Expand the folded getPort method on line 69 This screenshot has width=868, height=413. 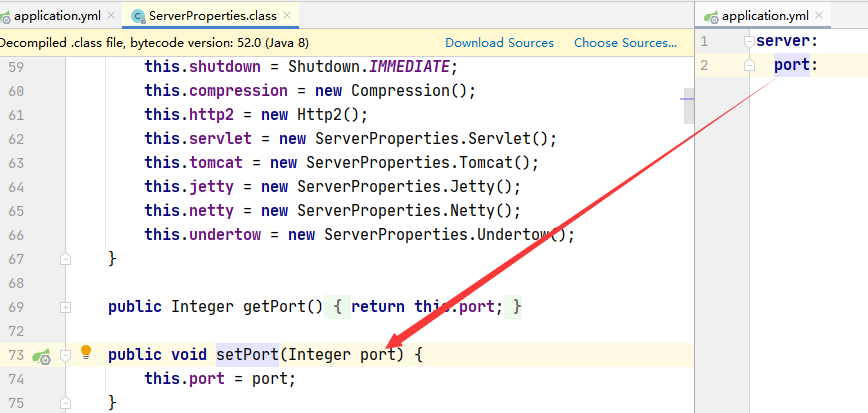[65, 307]
